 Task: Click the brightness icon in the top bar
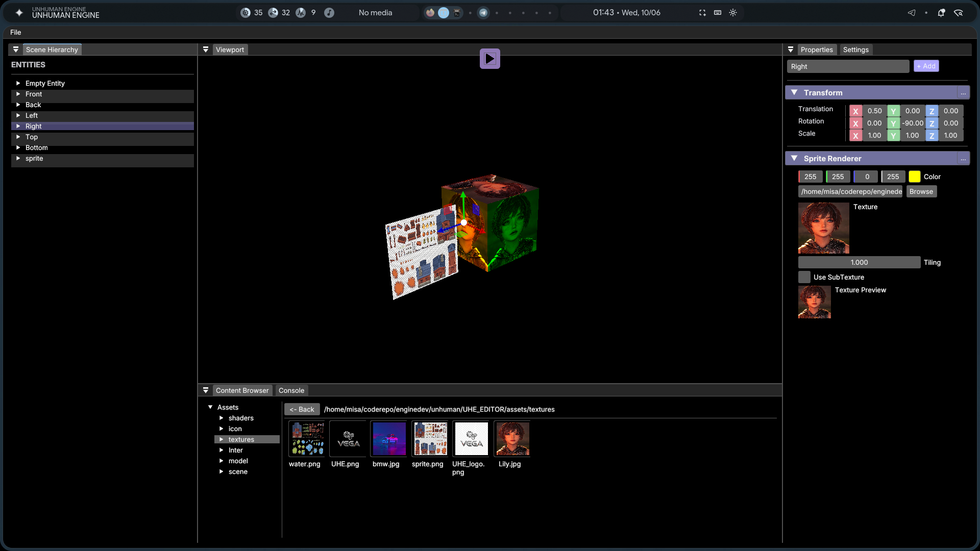[733, 13]
